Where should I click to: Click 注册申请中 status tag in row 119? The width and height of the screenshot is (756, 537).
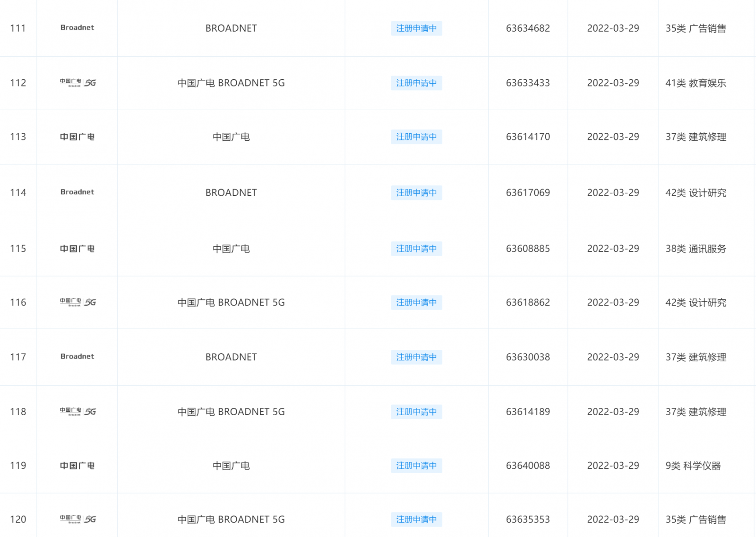tap(416, 466)
